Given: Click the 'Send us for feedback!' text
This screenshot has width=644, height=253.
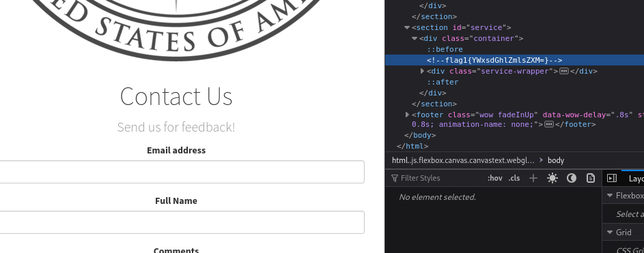Looking at the screenshot, I should point(176,127).
